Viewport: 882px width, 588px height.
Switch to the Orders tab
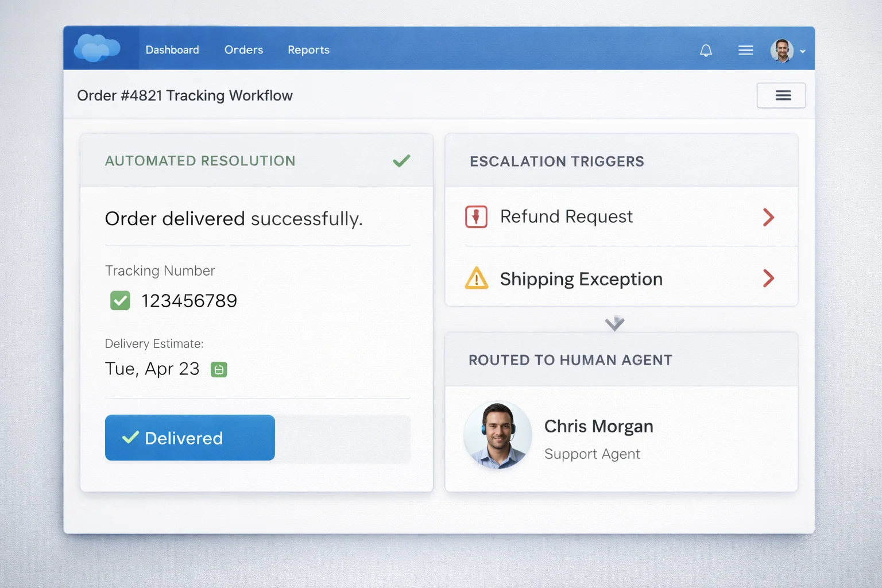(243, 50)
